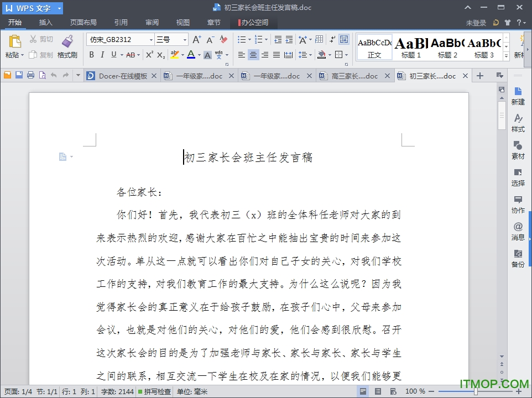Viewport: 532px width, 398px height.
Task: Apply the 标题 1 style
Action: 410,47
